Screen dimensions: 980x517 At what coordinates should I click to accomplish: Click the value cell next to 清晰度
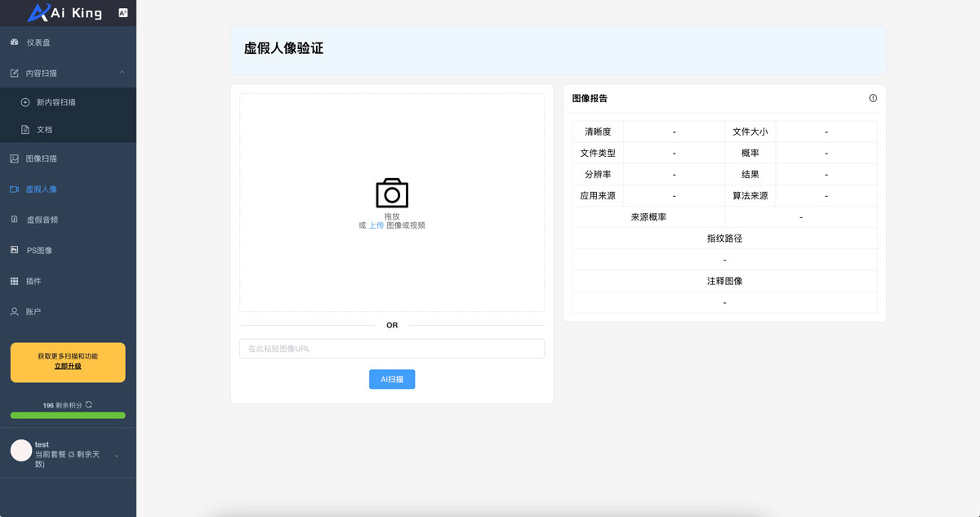675,131
